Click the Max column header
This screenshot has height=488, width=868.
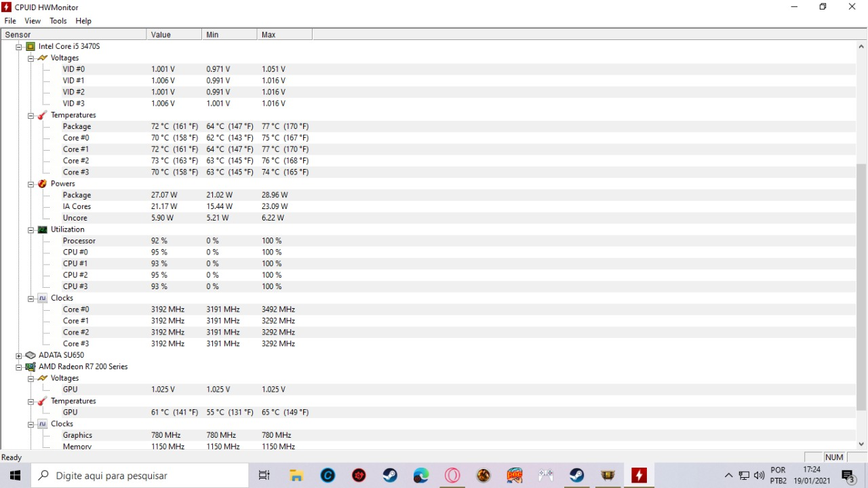[x=284, y=35]
